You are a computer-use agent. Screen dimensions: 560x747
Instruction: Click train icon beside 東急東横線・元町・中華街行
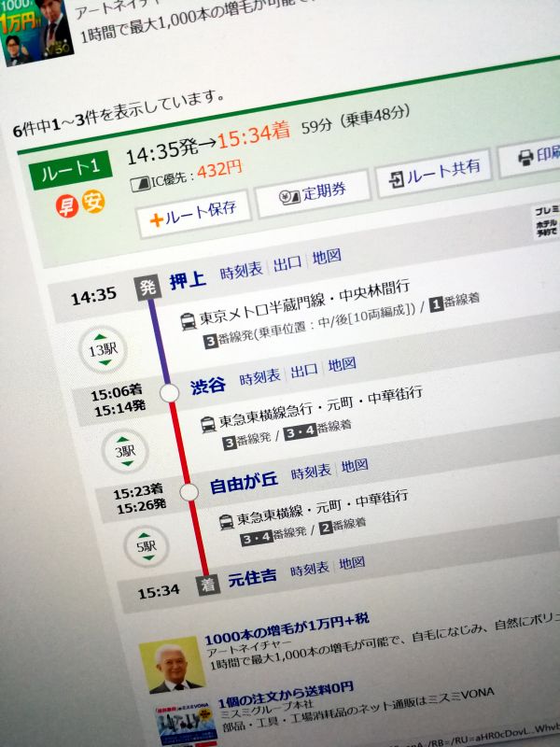226,522
